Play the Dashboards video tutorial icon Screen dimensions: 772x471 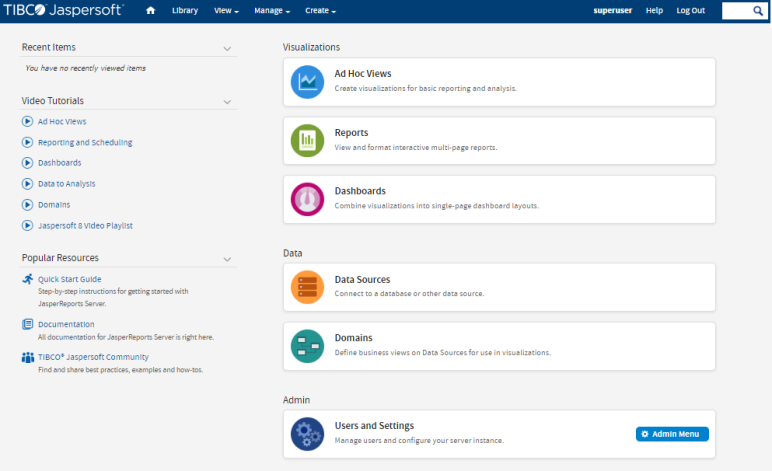pos(28,163)
